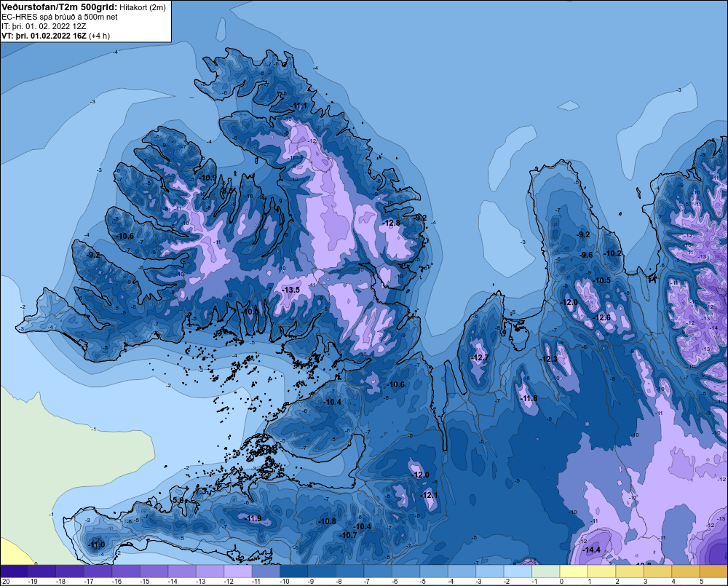Click the 5 label on the color scale
Viewport: 728px width, 586px height.
pos(702,582)
